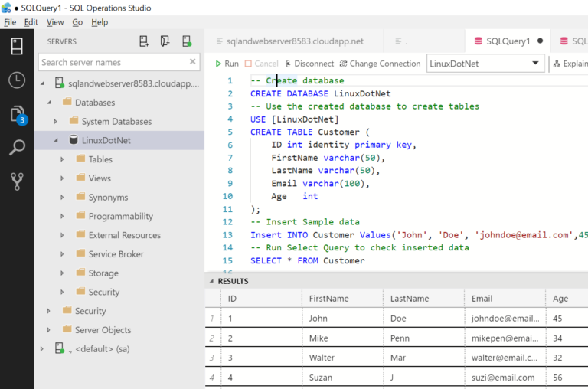Open Search magnifier in activity bar
The image size is (588, 389).
click(x=17, y=148)
